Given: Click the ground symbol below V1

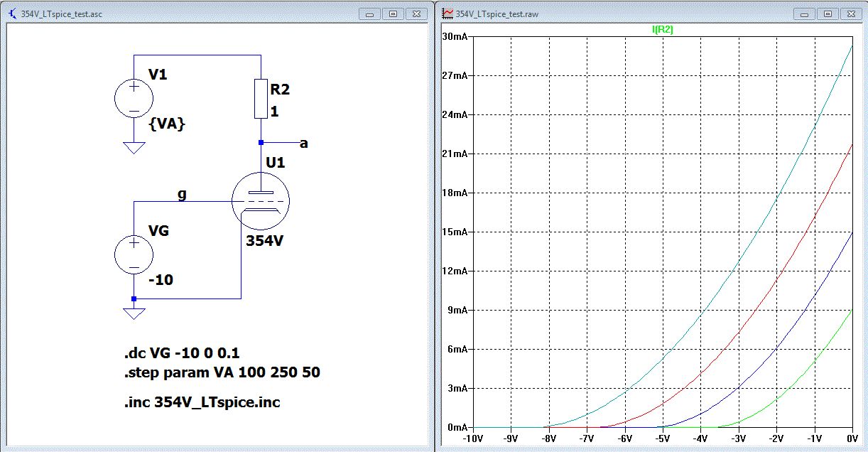Looking at the screenshot, I should 134,147.
